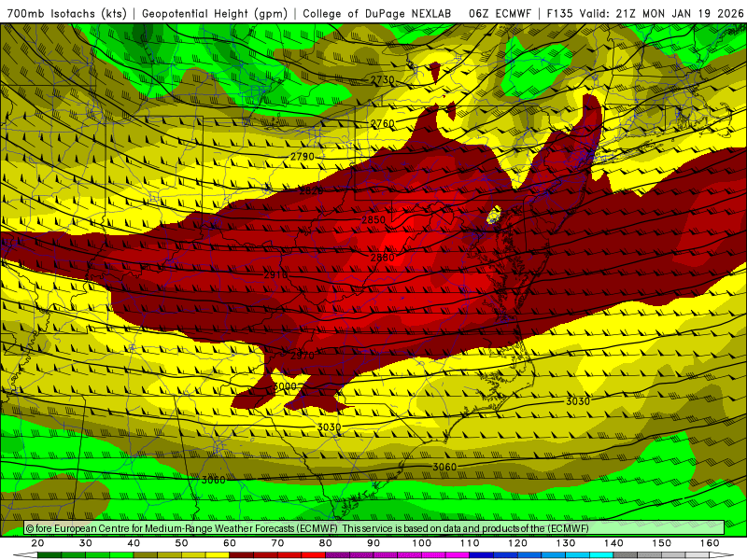Click the legend value 160

tap(710, 543)
